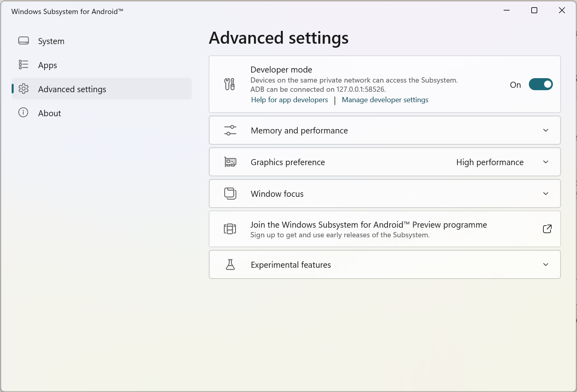Open the Help for app developers link

pos(290,100)
